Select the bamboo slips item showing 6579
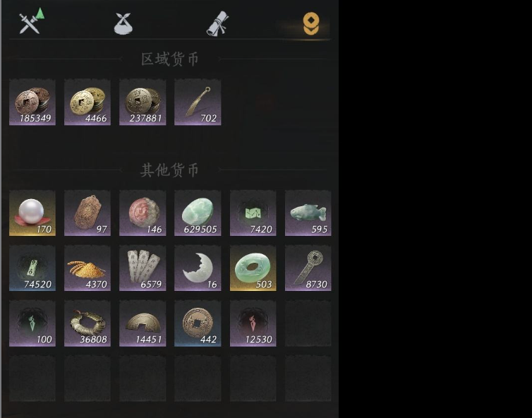The width and height of the screenshot is (532, 418). pos(143,268)
